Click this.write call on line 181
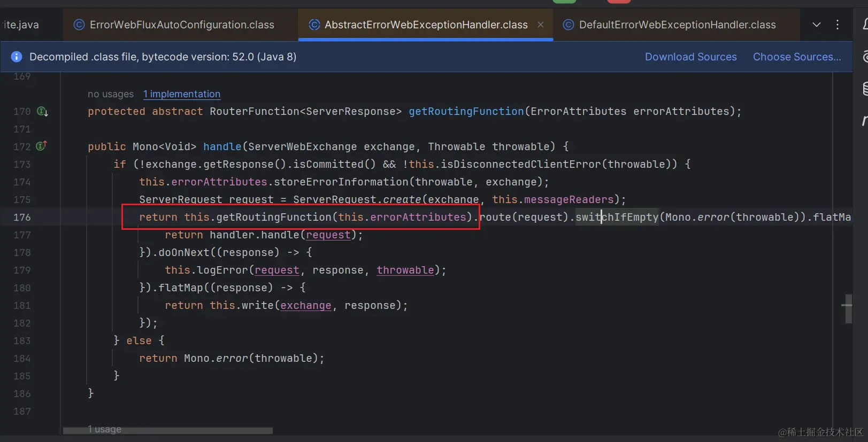The image size is (868, 442). tap(242, 305)
